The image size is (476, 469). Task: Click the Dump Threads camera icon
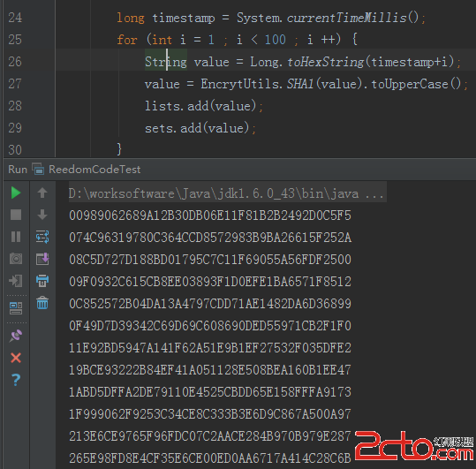click(x=16, y=259)
